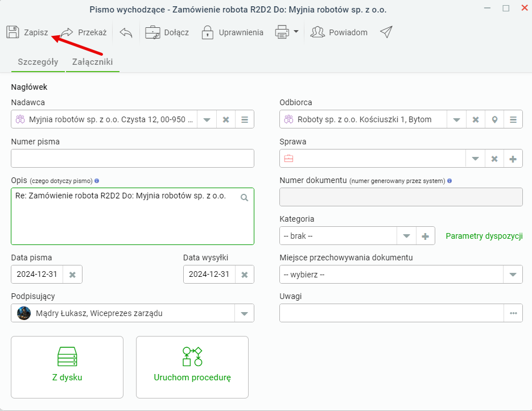The height and width of the screenshot is (411, 532).
Task: Click the printer icon
Action: click(x=282, y=32)
